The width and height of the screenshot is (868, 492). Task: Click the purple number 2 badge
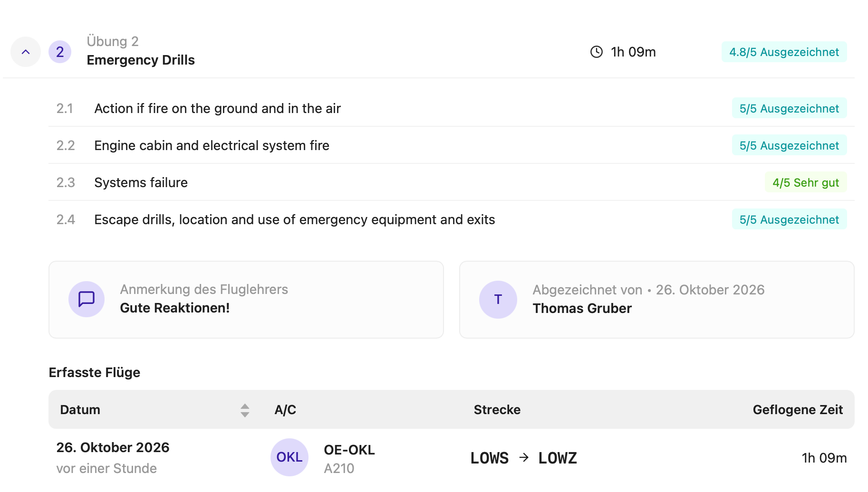tap(60, 52)
